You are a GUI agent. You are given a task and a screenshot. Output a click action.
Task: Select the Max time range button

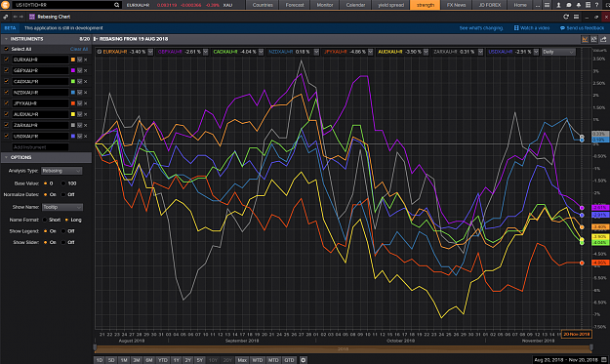242,360
